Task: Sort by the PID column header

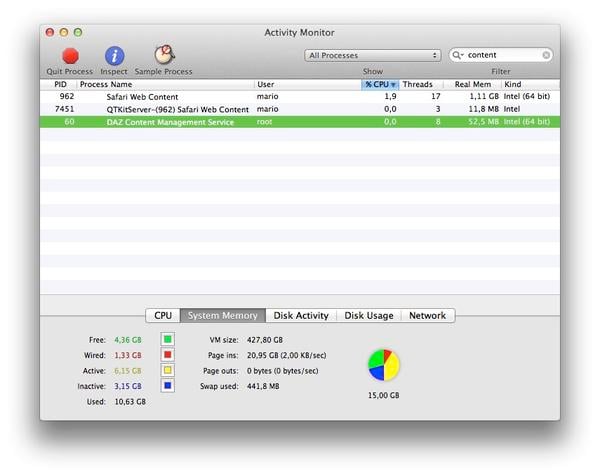Action: [60, 84]
